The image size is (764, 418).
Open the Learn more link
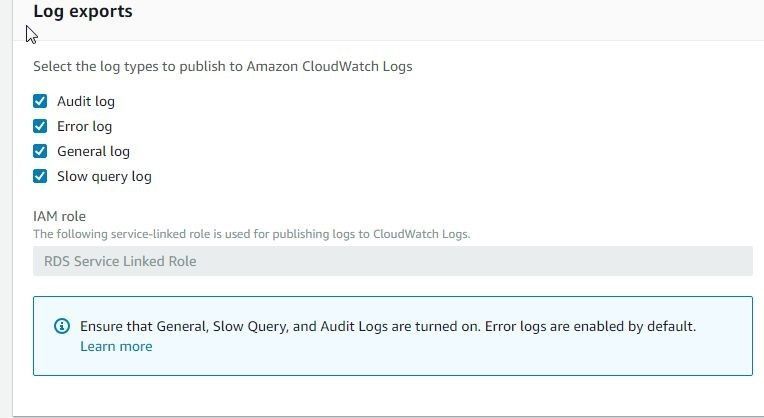click(x=116, y=346)
